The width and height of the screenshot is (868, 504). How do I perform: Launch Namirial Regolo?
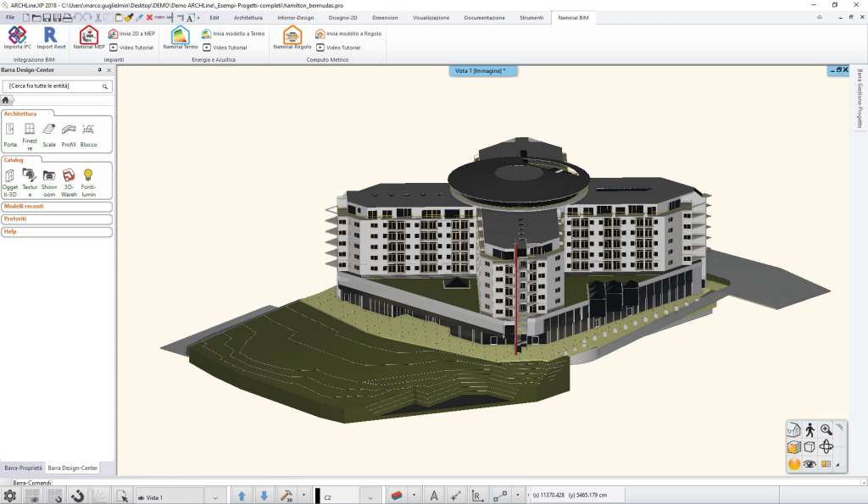pos(292,36)
